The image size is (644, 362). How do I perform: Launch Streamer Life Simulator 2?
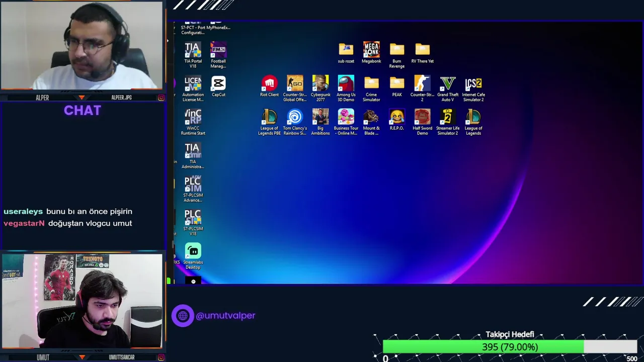(x=448, y=122)
